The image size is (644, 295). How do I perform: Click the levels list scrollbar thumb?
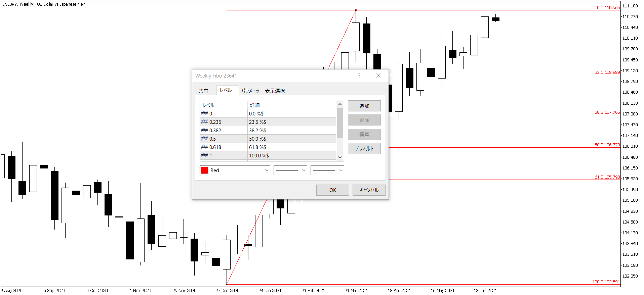click(340, 123)
